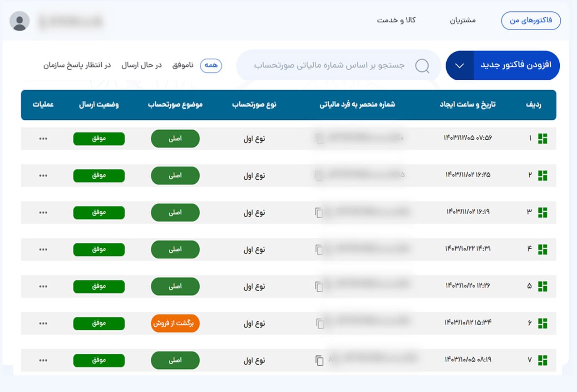Copy tax number of row 3 invoice
577x392 pixels.
coord(319,212)
